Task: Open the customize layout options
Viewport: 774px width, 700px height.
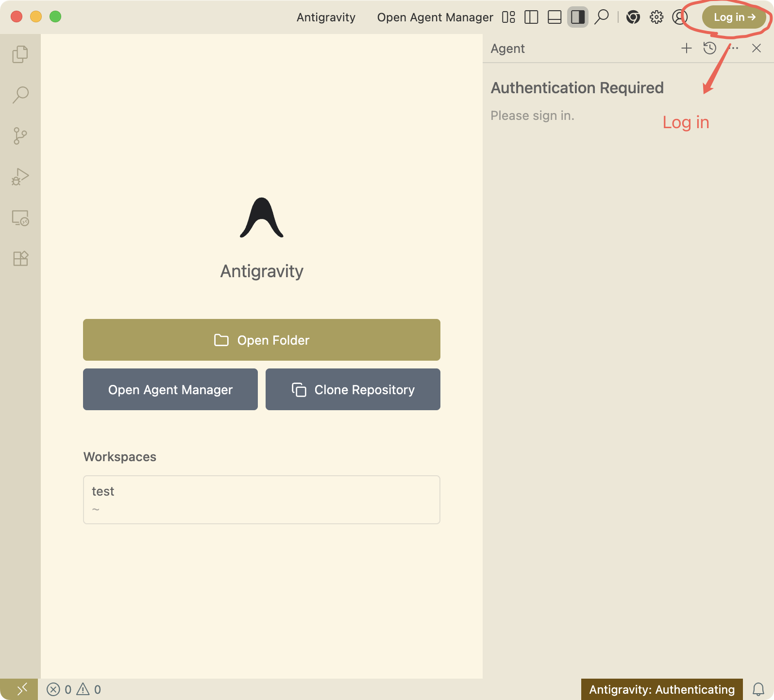Action: pyautogui.click(x=508, y=17)
